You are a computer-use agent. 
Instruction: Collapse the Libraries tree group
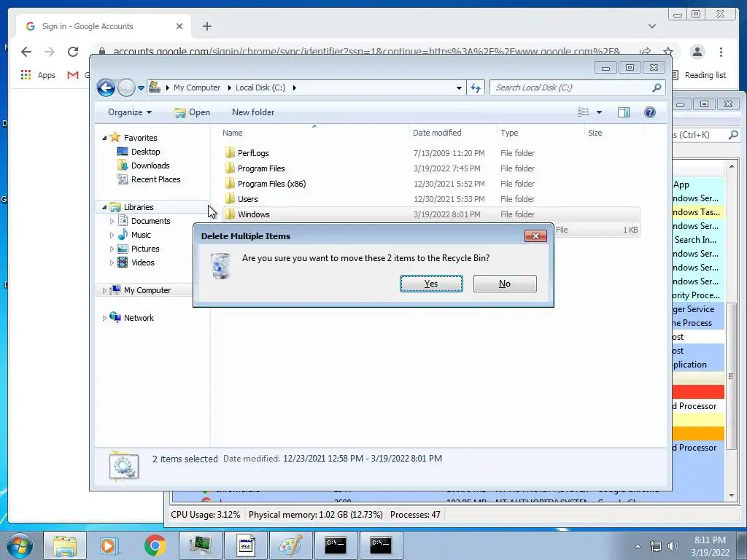click(104, 207)
